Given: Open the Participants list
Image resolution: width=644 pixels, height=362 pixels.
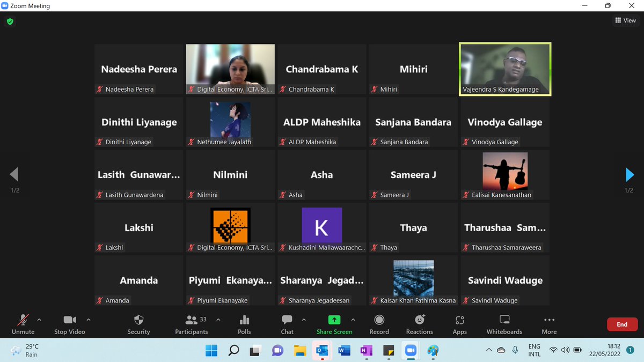Looking at the screenshot, I should pos(192,324).
